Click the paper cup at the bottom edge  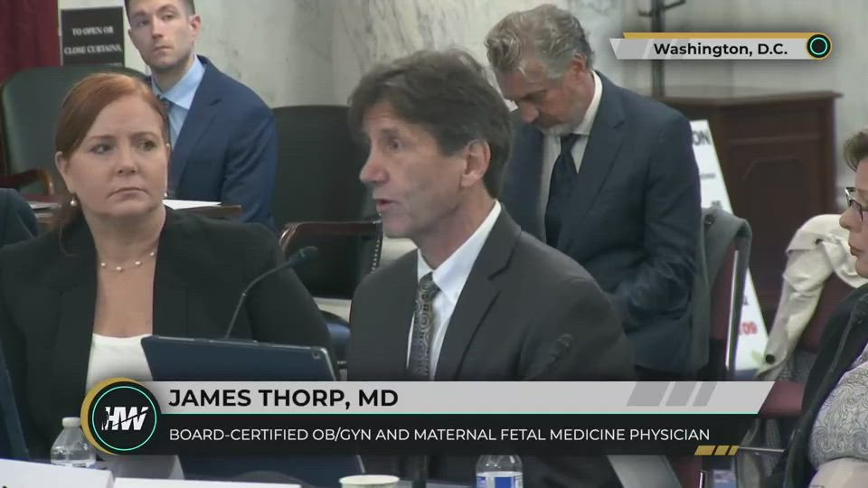point(369,481)
